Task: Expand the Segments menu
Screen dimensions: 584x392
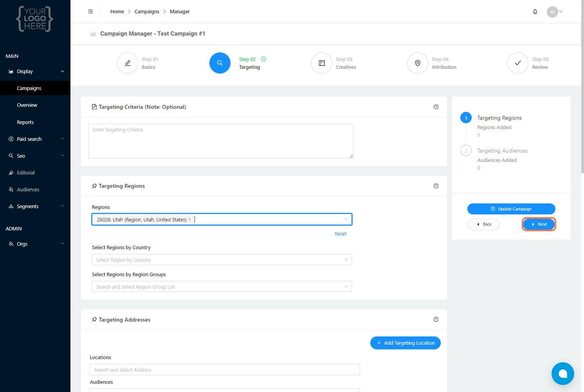Action: pyautogui.click(x=62, y=206)
